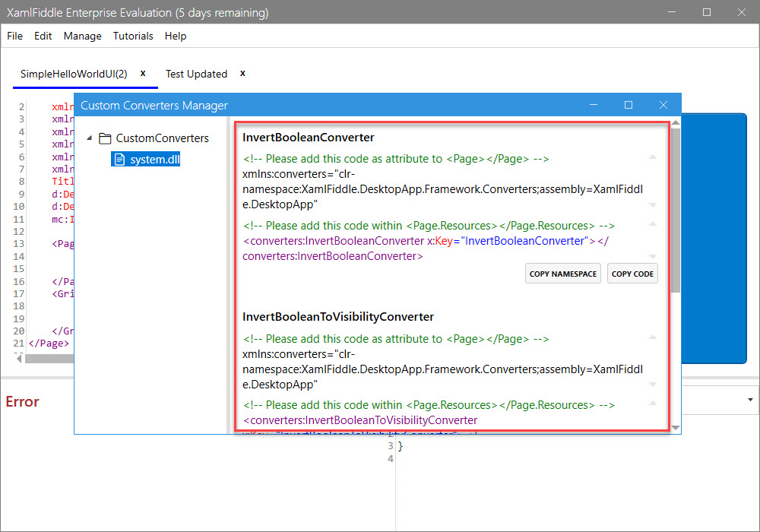
Task: Click the InvertBooleanToVisibilityConverter heading
Action: tap(338, 317)
